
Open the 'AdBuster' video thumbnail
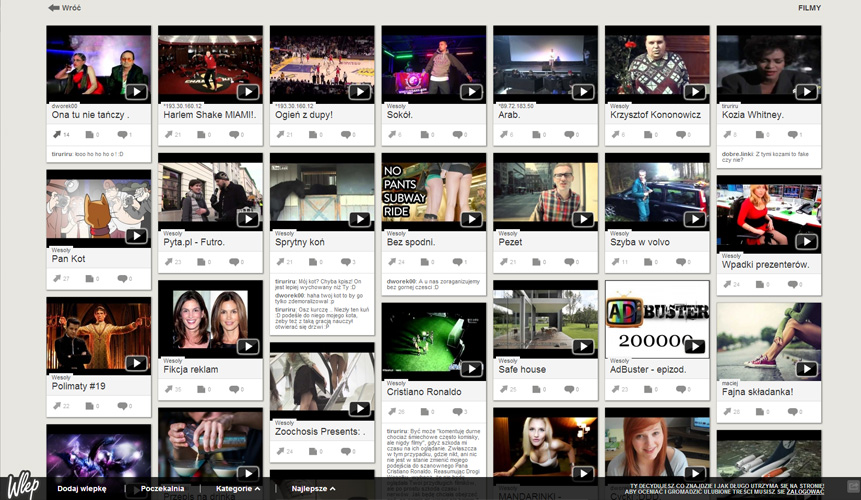click(657, 319)
